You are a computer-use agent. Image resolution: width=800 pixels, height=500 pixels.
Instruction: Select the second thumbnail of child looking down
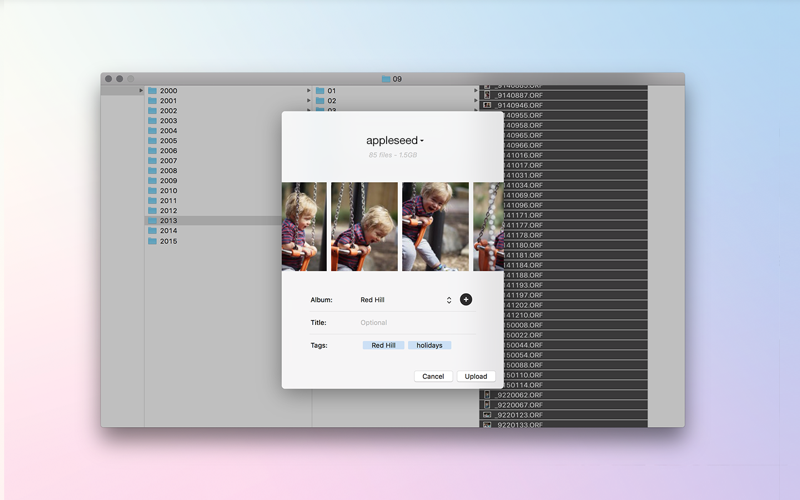[x=364, y=227]
